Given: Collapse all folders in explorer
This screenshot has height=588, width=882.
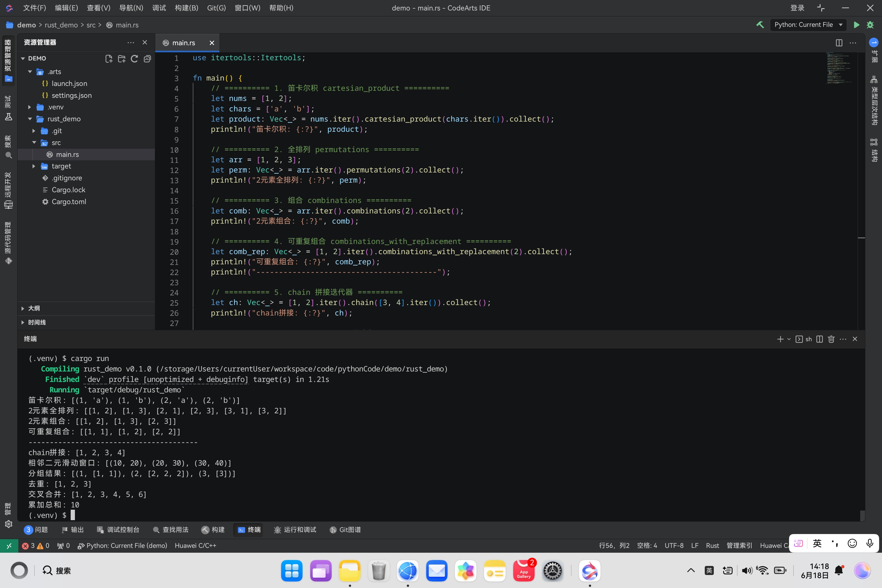Looking at the screenshot, I should (147, 59).
